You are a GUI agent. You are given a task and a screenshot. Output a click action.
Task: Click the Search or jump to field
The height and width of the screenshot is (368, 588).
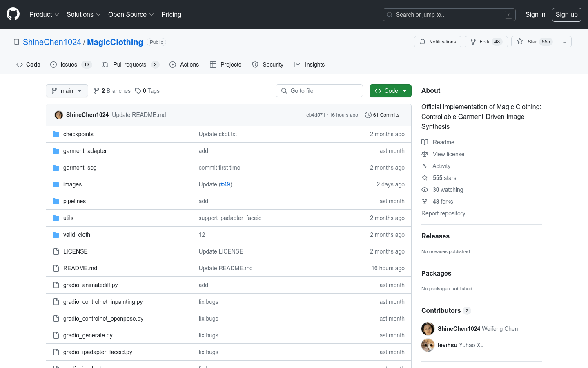[449, 15]
